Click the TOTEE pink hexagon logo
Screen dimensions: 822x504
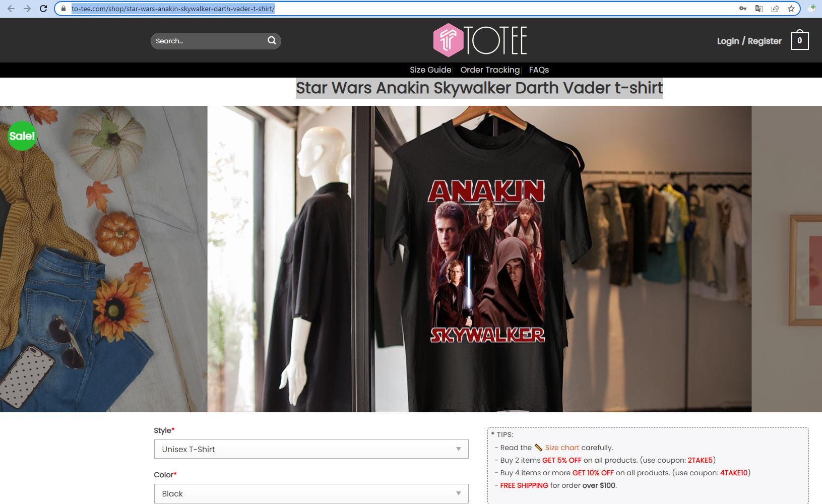pos(448,40)
